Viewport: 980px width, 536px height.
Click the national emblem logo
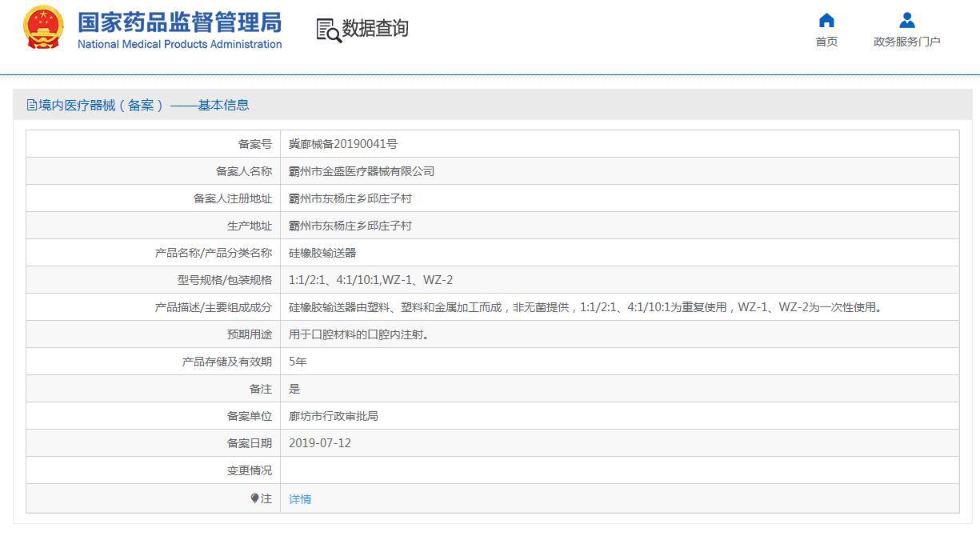44,28
